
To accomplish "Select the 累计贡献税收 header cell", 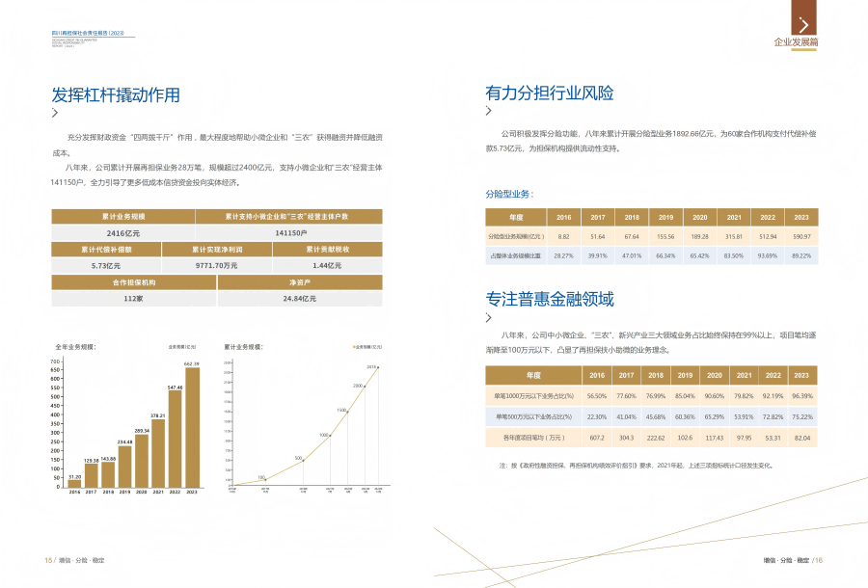I will pos(328,250).
